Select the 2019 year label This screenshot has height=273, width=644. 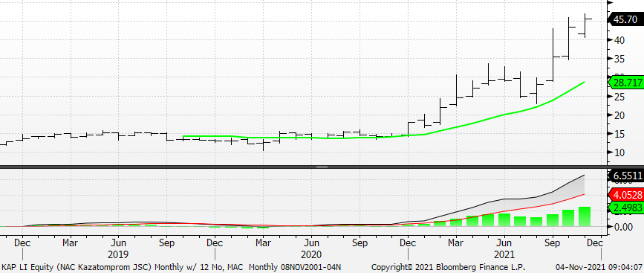tap(118, 254)
